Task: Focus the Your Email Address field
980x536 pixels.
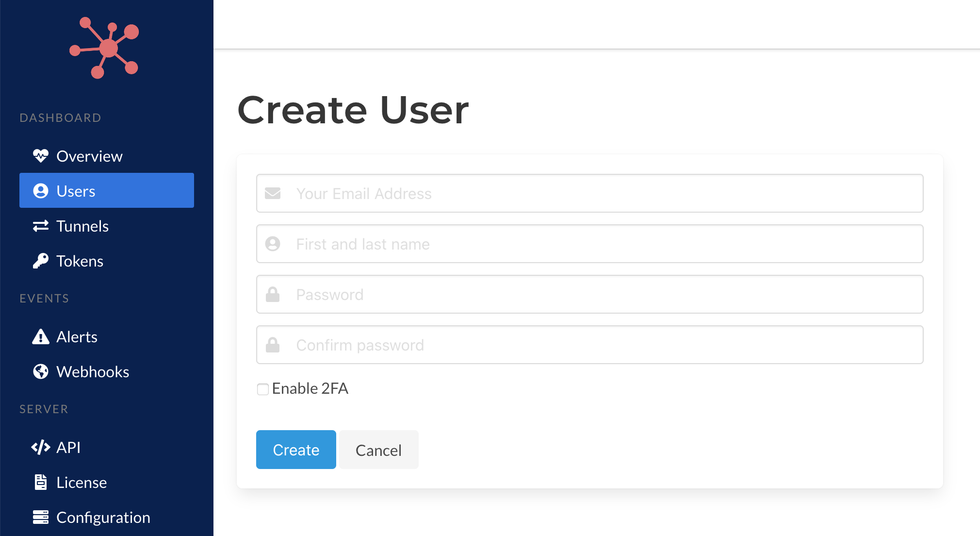Action: click(x=589, y=193)
